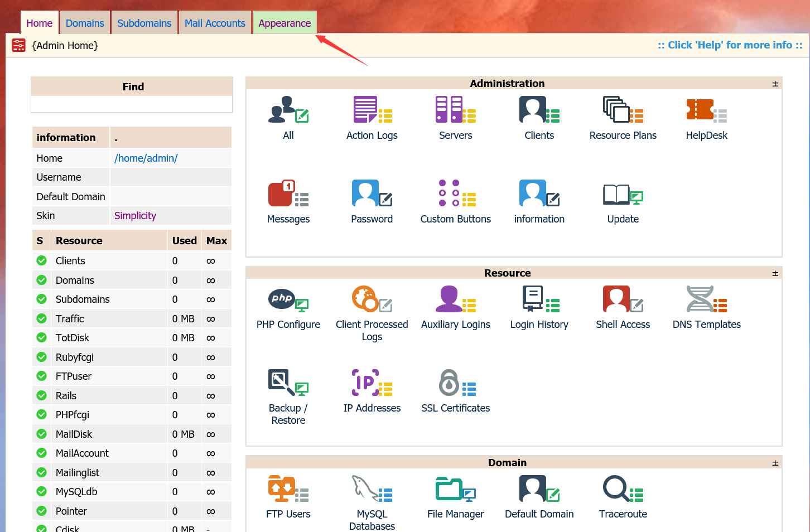
Task: Open the Messages icon with badge
Action: pyautogui.click(x=288, y=194)
